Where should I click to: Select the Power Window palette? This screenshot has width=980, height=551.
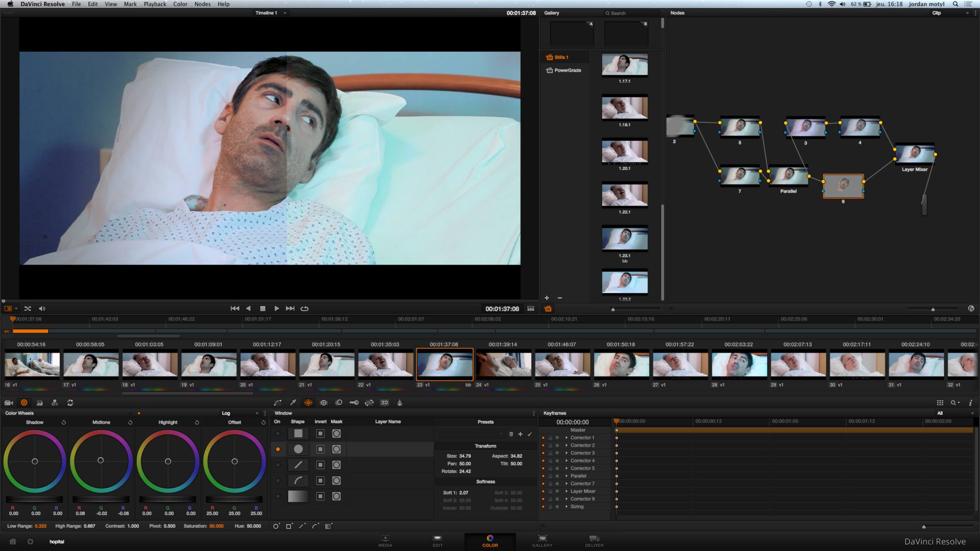click(x=308, y=402)
